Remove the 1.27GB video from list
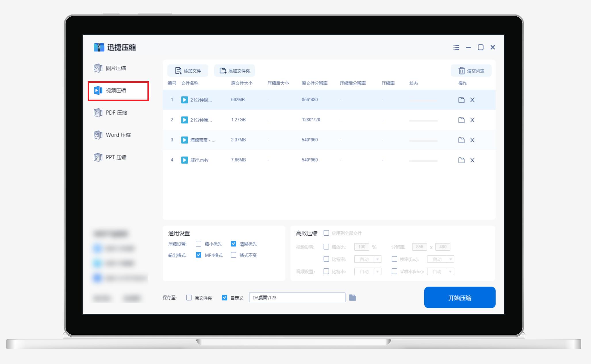This screenshot has height=364, width=591. [472, 120]
